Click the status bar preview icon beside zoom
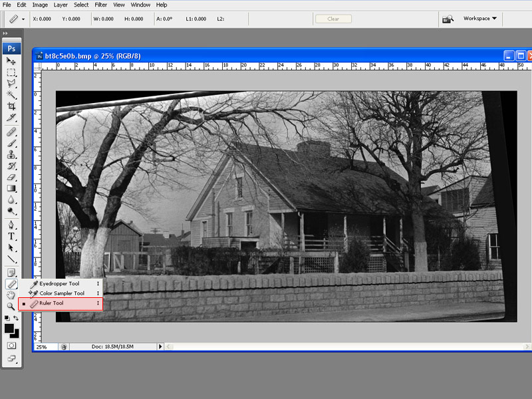 click(64, 346)
